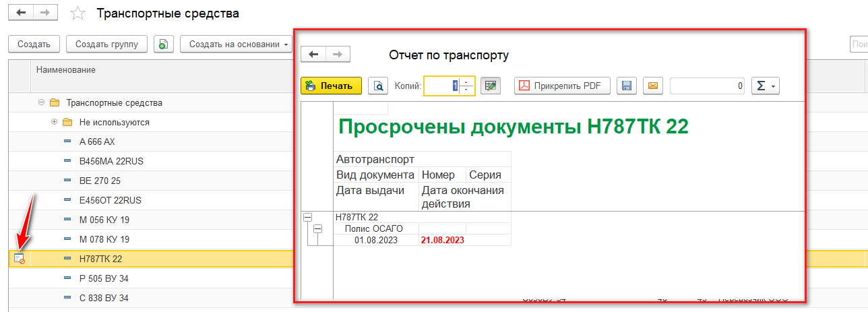Increase the number of copies with the up arrow
The height and width of the screenshot is (312, 868).
click(x=466, y=82)
